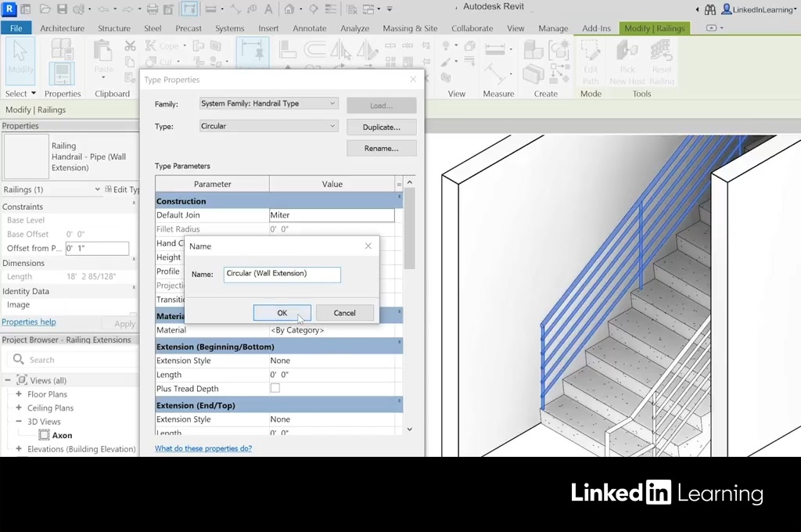This screenshot has height=532, width=801.
Task: Click the Print icon in quick access toolbar
Action: tap(153, 9)
